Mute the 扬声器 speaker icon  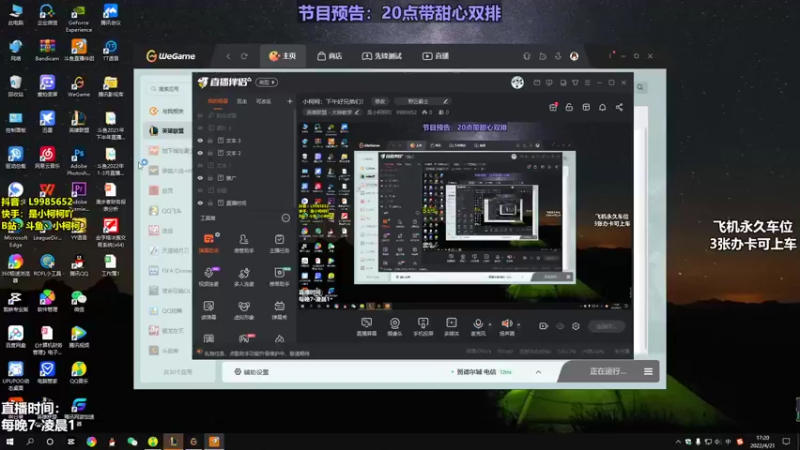(507, 327)
